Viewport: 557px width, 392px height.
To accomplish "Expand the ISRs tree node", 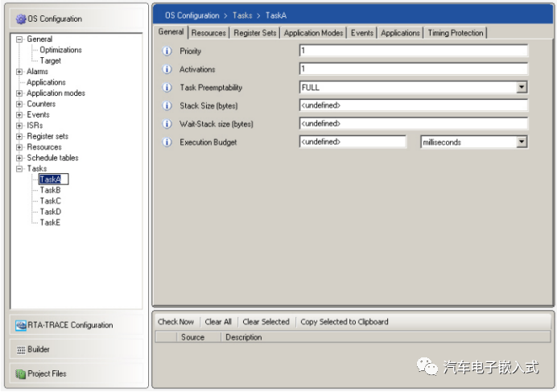I will [19, 126].
